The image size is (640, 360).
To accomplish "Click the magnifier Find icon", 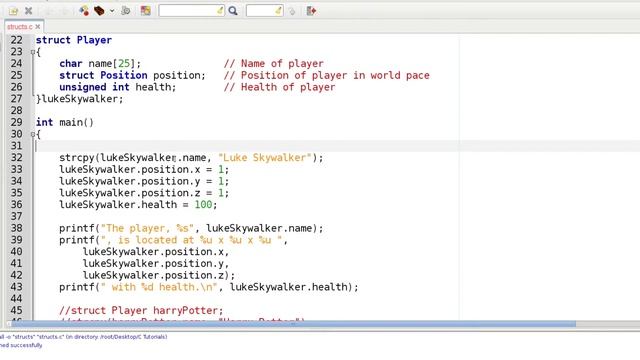I will pyautogui.click(x=233, y=11).
